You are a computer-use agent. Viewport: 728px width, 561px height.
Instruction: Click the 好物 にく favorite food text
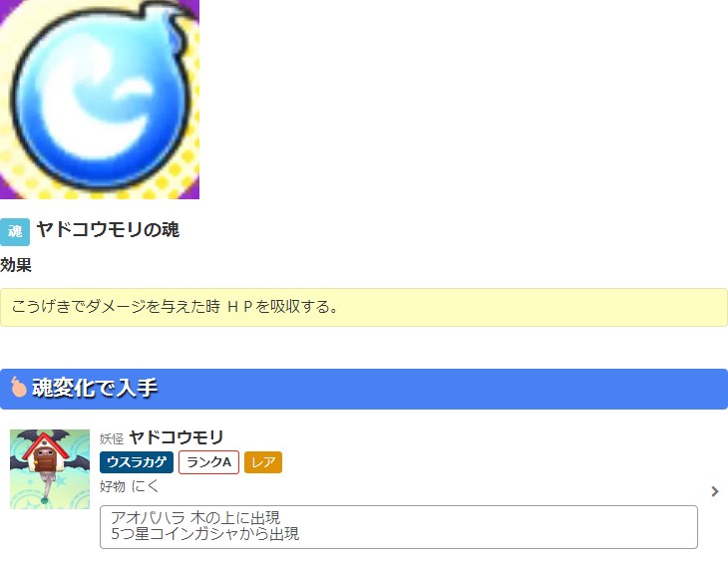point(129,486)
